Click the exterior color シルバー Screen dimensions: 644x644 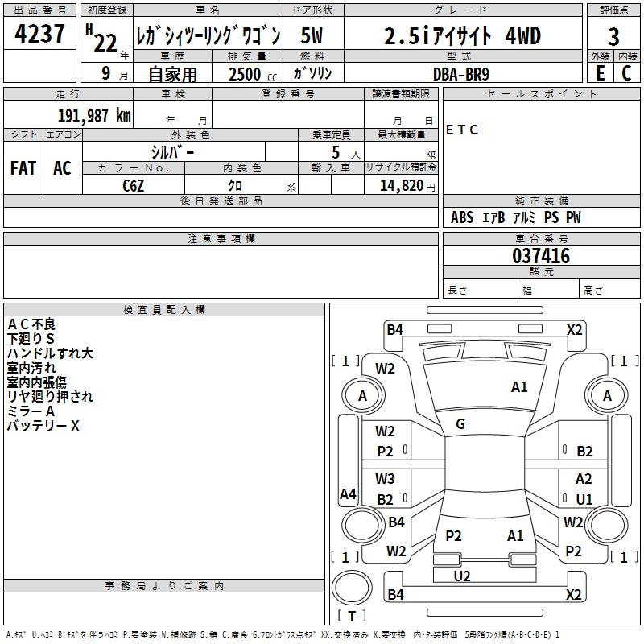(x=173, y=152)
